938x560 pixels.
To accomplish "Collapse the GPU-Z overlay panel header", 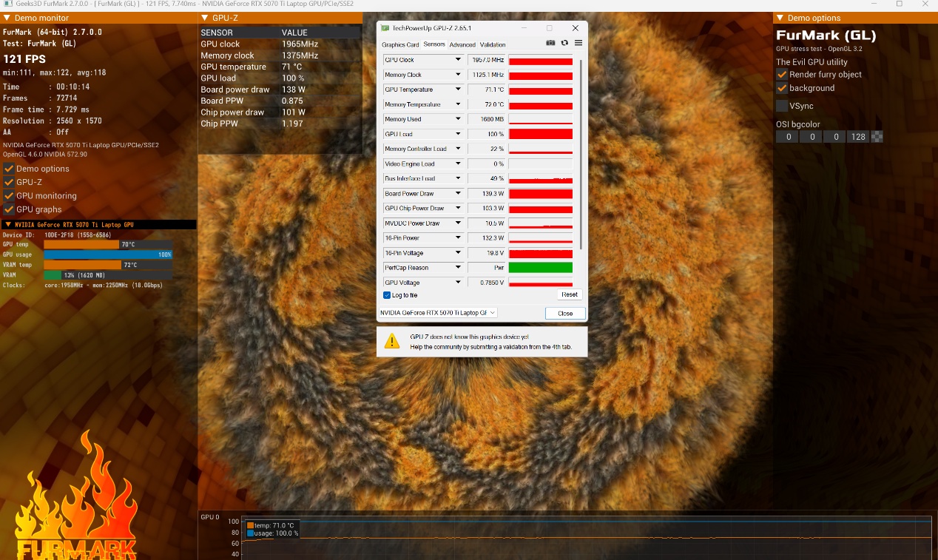I will (x=205, y=18).
